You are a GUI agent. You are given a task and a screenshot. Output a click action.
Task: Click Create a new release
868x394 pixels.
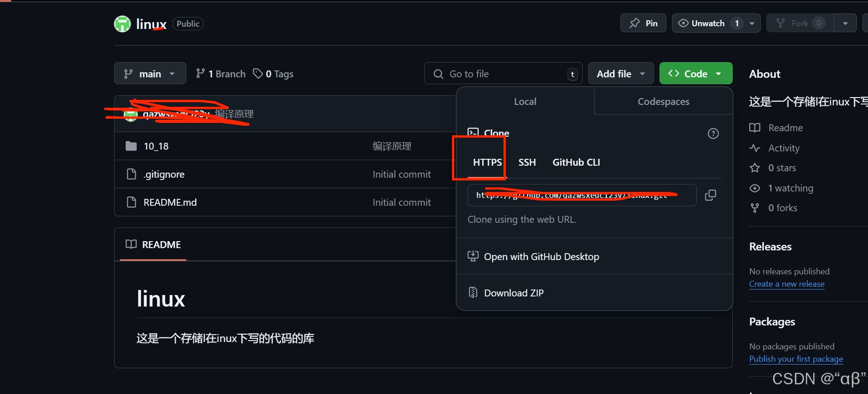(787, 284)
